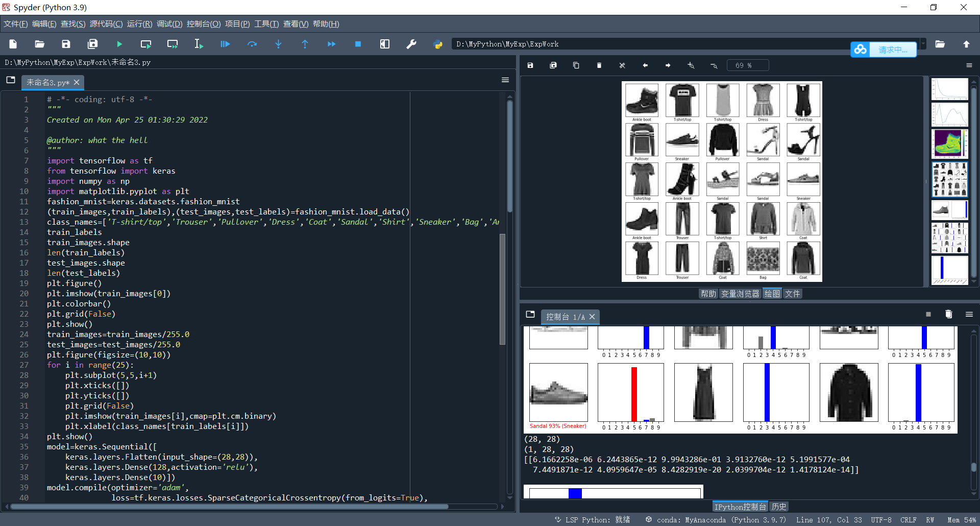Viewport: 980px width, 526px height.
Task: Click the Run file play icon
Action: coord(119,44)
